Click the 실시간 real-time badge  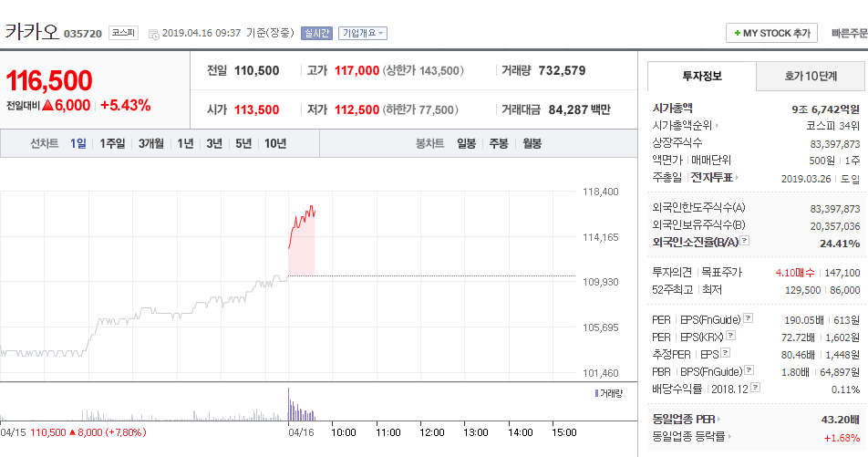tap(316, 33)
